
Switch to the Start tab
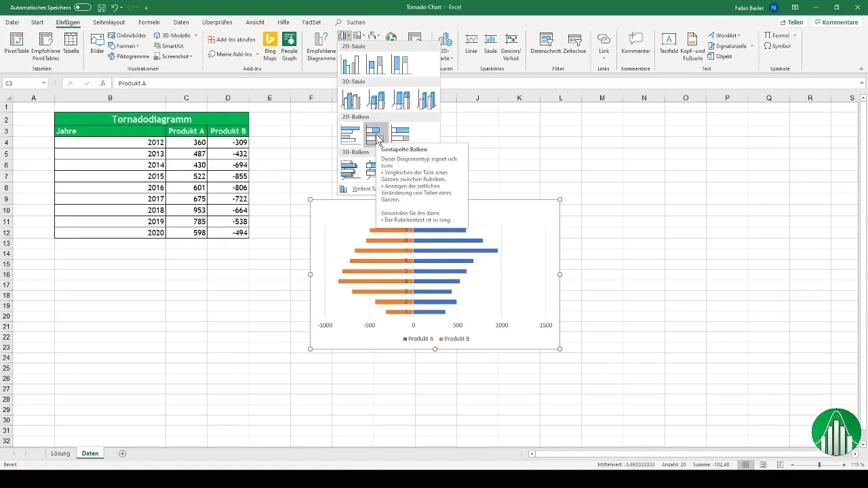click(x=37, y=22)
